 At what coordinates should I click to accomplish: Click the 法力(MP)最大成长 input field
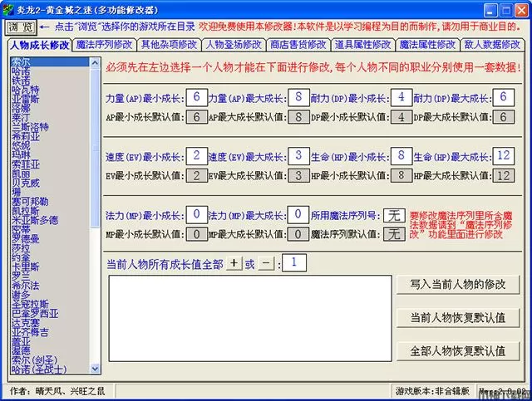coord(298,214)
